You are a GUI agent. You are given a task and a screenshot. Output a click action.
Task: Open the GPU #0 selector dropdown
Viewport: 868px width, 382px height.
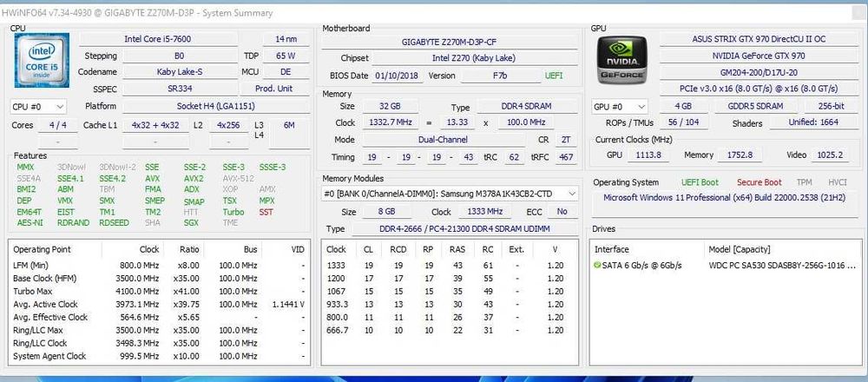click(620, 106)
